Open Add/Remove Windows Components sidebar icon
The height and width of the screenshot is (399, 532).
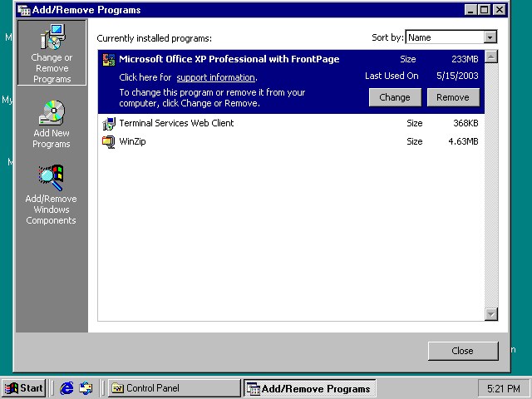[x=52, y=195]
